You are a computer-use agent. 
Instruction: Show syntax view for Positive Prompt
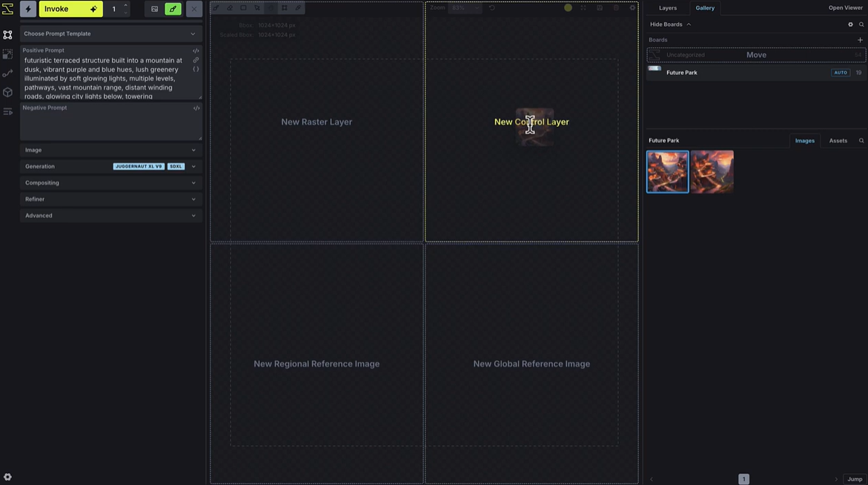[196, 50]
